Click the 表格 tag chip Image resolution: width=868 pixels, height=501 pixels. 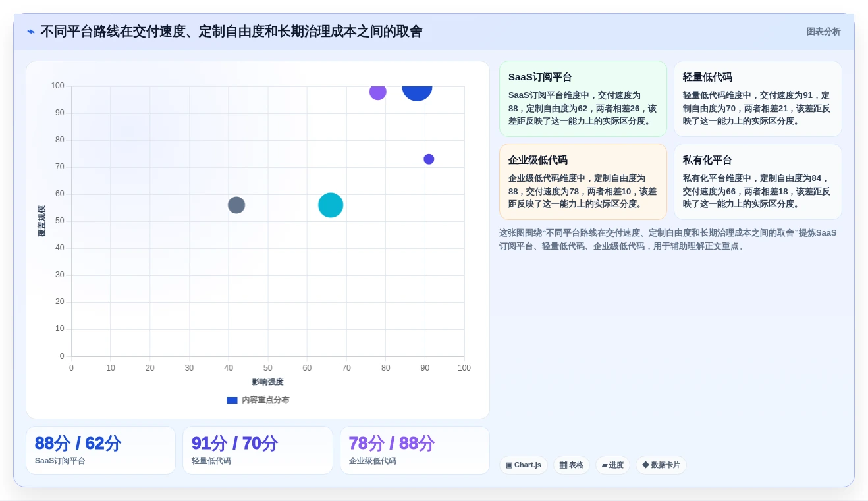(572, 465)
